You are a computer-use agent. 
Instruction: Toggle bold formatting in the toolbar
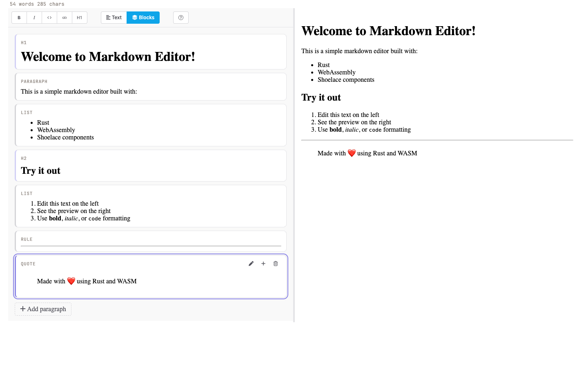(x=19, y=18)
